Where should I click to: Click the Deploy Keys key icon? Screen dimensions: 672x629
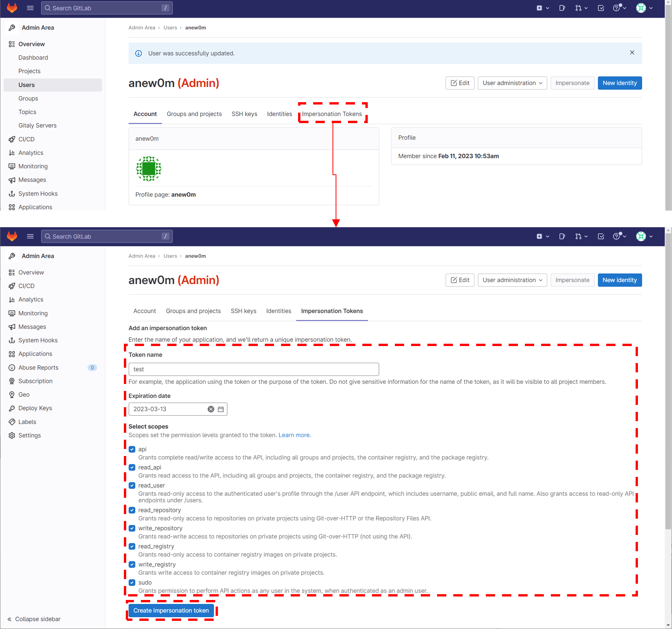click(12, 408)
